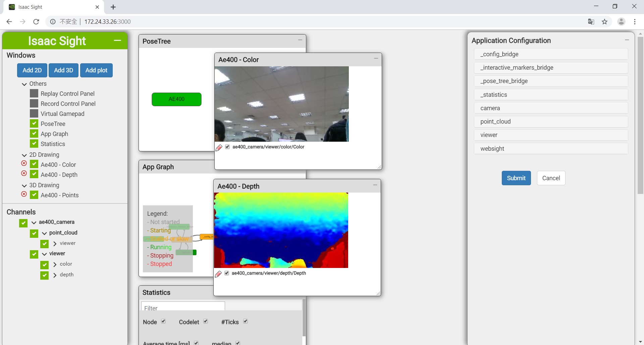Open a new browser tab
644x345 pixels.
click(113, 7)
